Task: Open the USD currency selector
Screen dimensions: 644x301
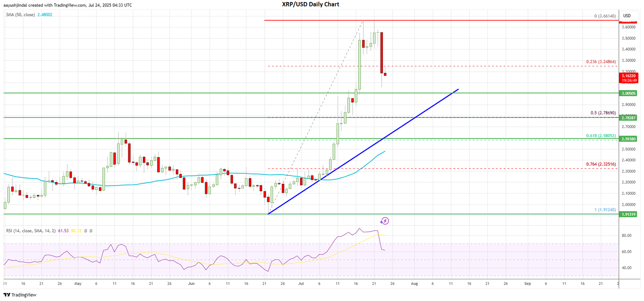Action: (x=627, y=16)
